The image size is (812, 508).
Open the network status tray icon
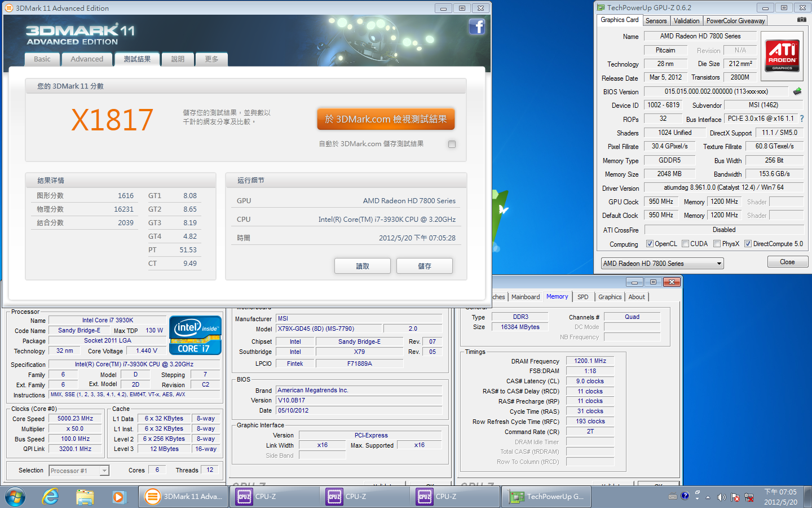click(x=749, y=497)
